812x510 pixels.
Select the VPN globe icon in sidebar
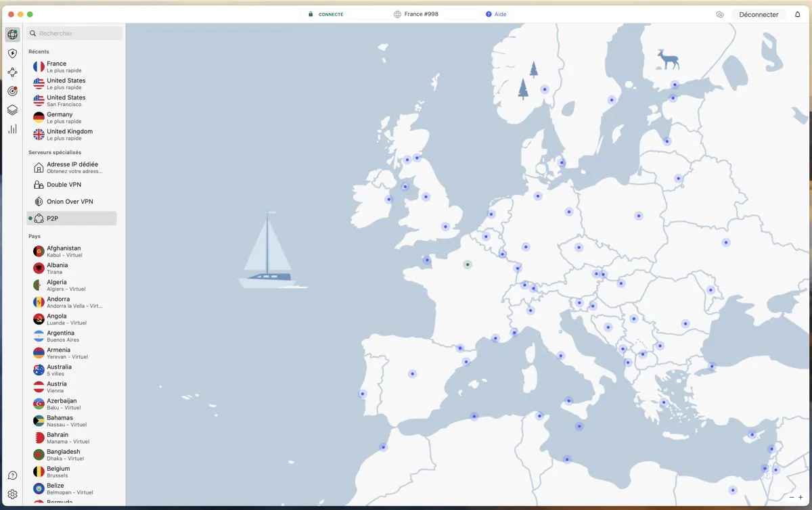12,34
